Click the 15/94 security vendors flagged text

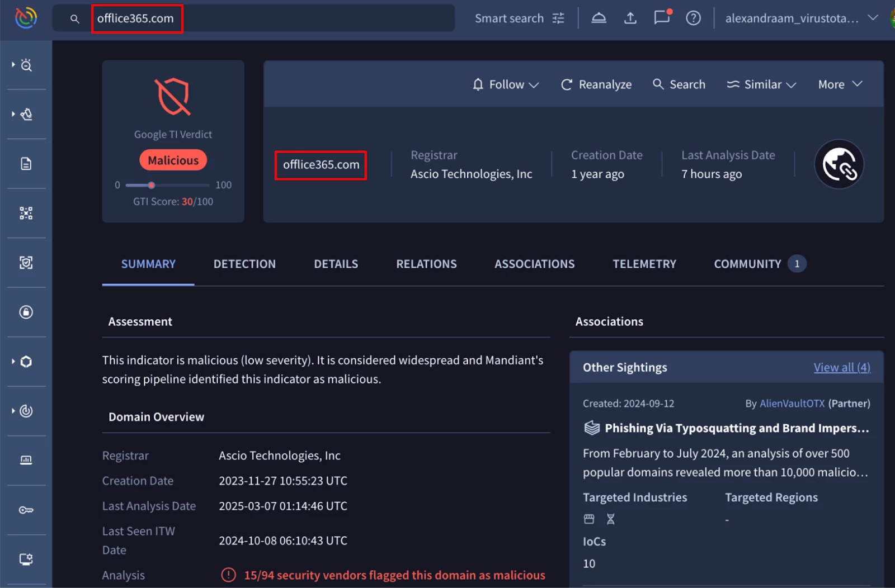(394, 575)
